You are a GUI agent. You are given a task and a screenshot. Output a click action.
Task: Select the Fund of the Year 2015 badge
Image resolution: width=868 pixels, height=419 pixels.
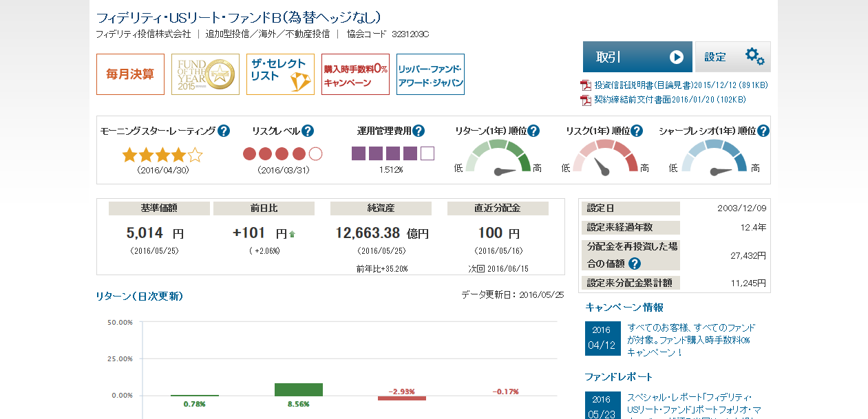(x=205, y=74)
